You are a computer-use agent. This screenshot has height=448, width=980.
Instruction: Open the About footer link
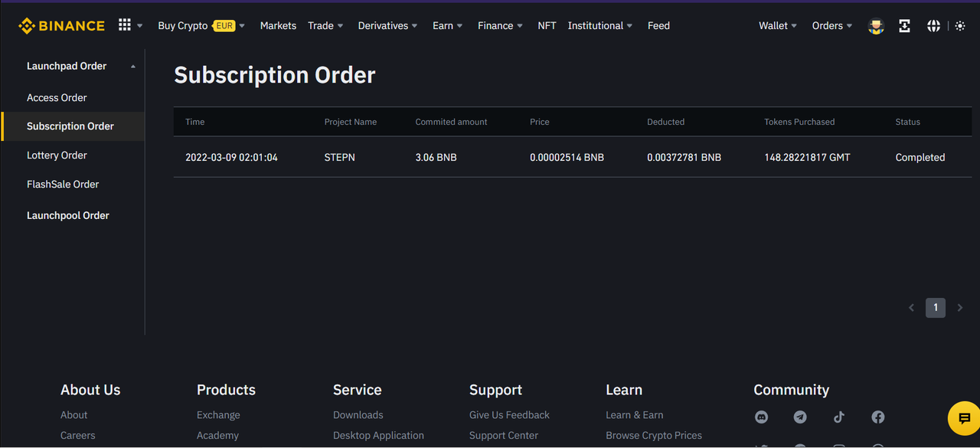[74, 415]
